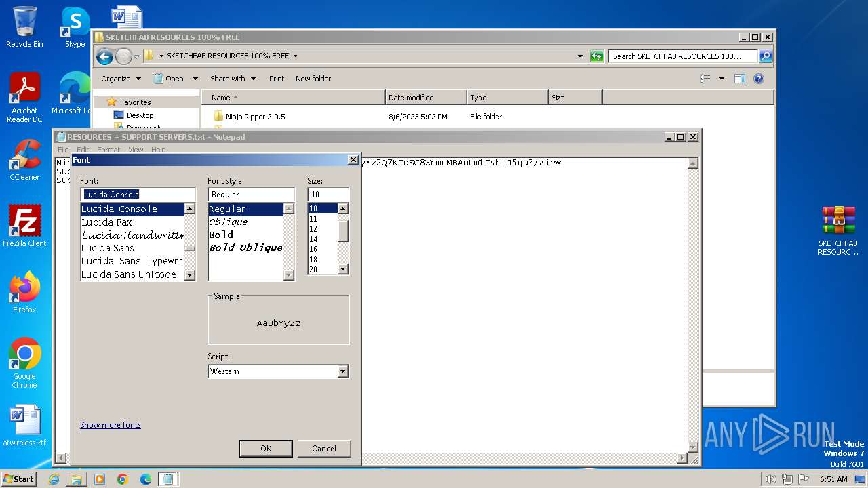Launch Windows Media Player from taskbar
The image size is (868, 488).
pyautogui.click(x=100, y=479)
